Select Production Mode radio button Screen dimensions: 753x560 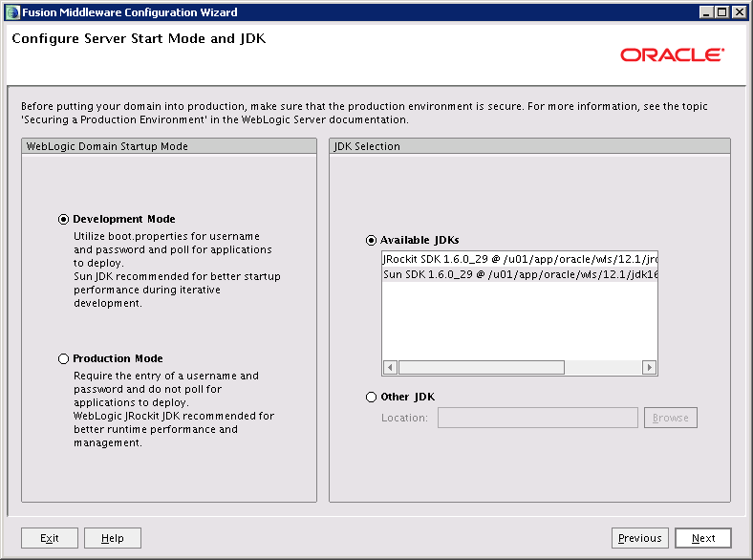coord(64,358)
